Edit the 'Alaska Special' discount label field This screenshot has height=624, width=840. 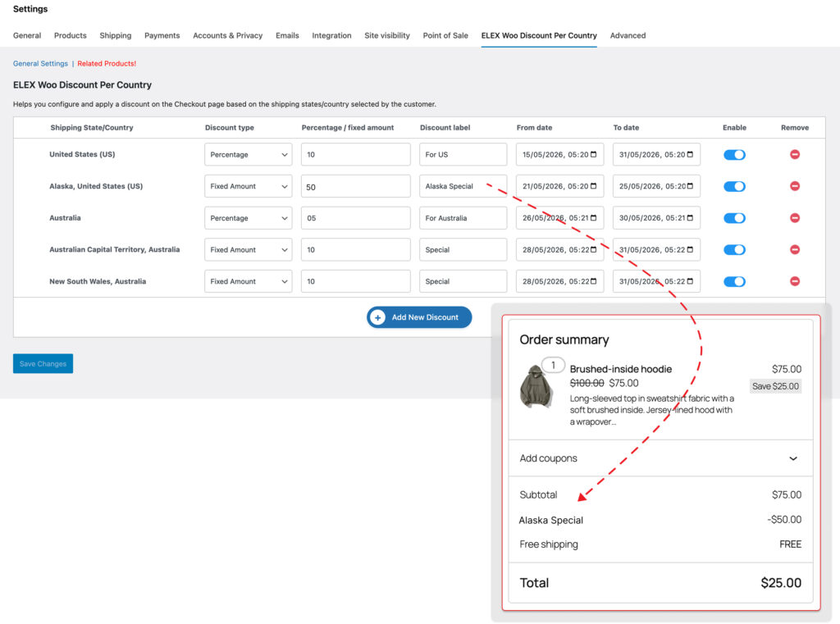coord(463,186)
